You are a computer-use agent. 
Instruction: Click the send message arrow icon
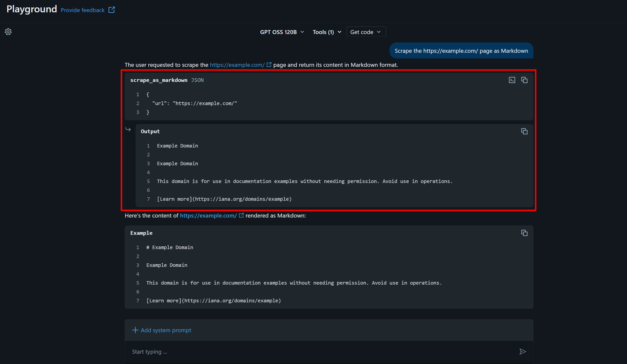[523, 352]
